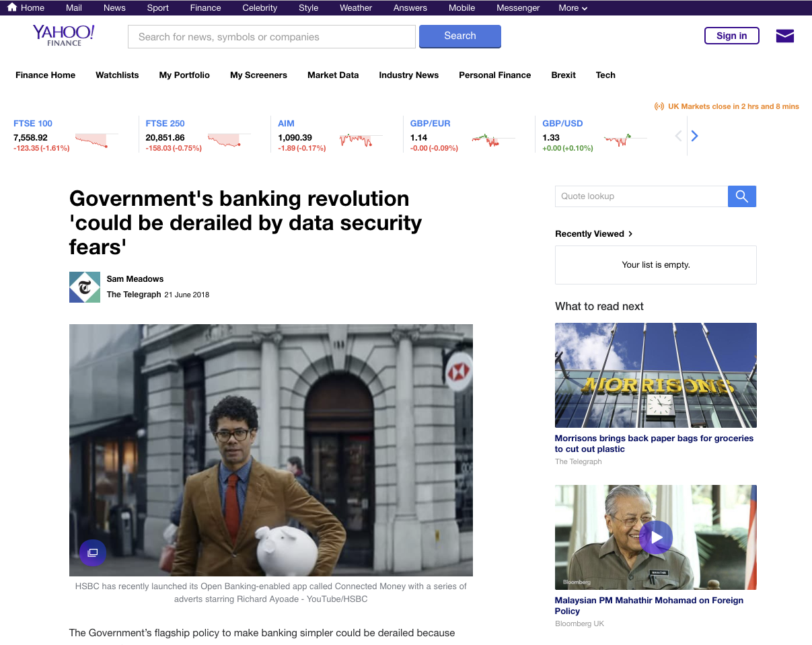The image size is (812, 645).
Task: Open Malaysian PM Mahathir headline
Action: (x=649, y=606)
